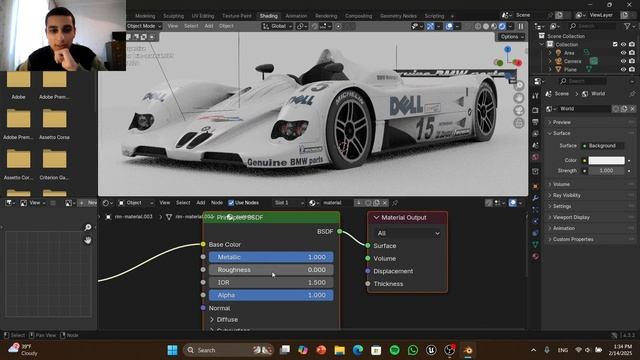
Task: Toggle viewport gizmos display
Action: (x=430, y=26)
